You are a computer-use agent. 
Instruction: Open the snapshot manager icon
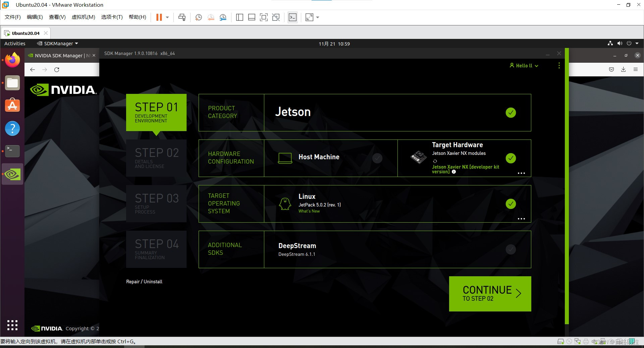[223, 17]
